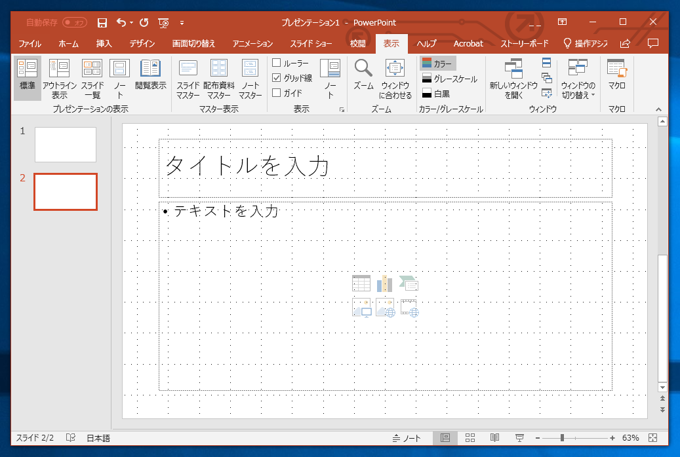Select the Grayscale (グレースケール) button
Viewport: 680px width, 457px height.
[449, 78]
